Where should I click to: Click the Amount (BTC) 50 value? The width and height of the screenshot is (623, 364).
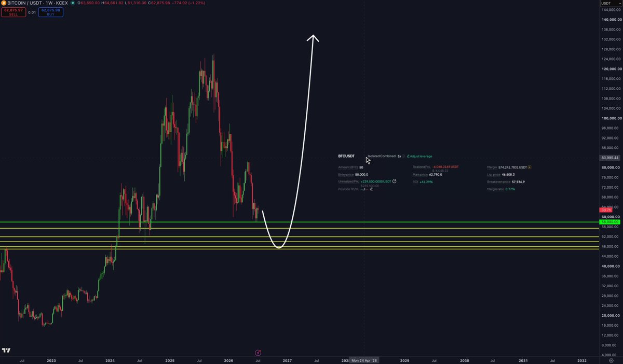[x=361, y=167]
